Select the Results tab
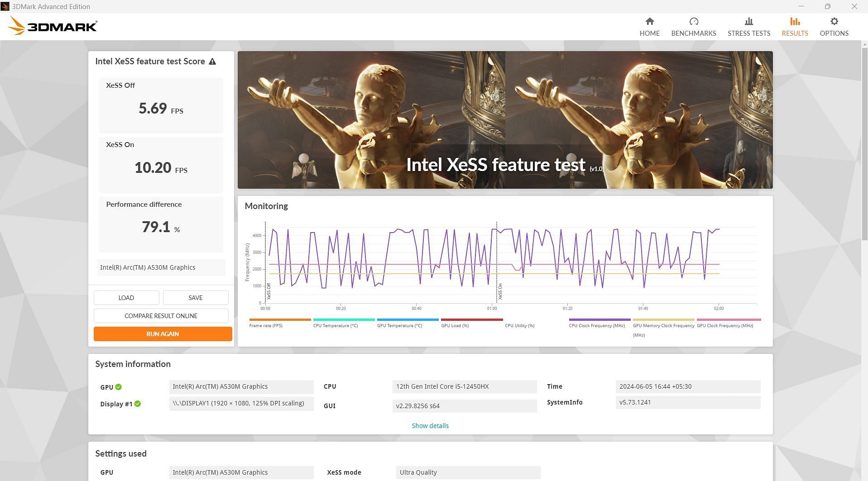Viewport: 868px width, 481px height. 795,27
